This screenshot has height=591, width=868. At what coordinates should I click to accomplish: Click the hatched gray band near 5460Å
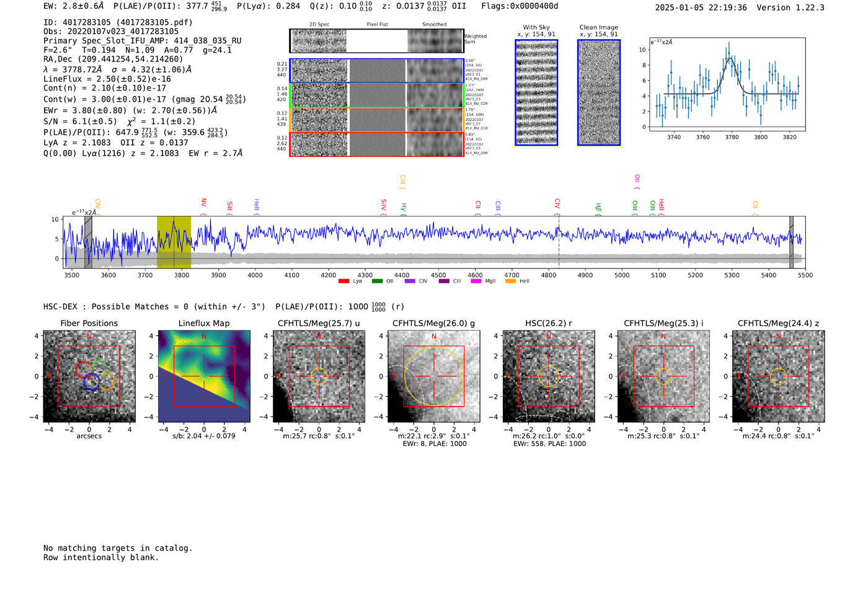coord(791,242)
